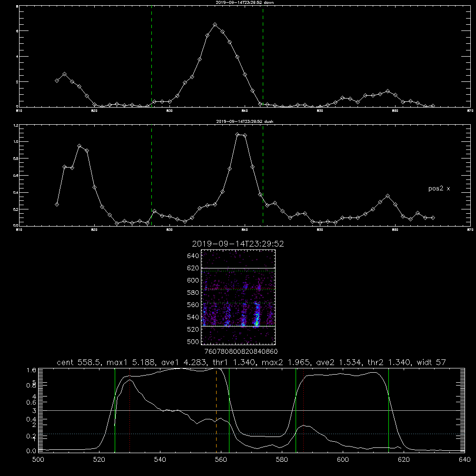Click the upper white horizontal line in the image
Screen dimensions: 476x476
click(x=238, y=268)
